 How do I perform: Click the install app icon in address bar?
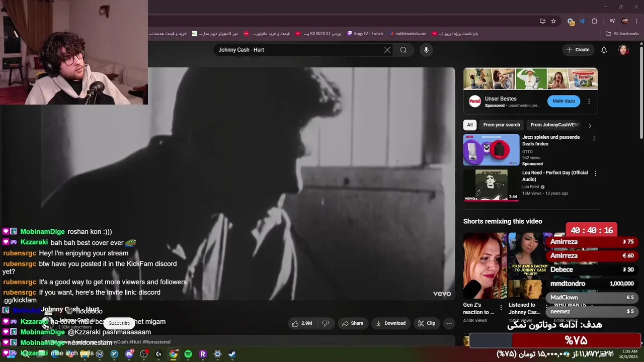(x=542, y=21)
